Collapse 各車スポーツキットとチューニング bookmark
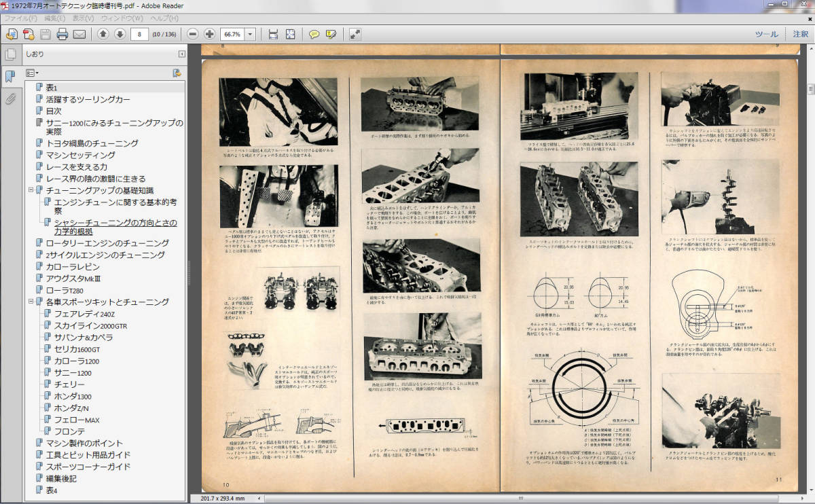 coord(31,302)
